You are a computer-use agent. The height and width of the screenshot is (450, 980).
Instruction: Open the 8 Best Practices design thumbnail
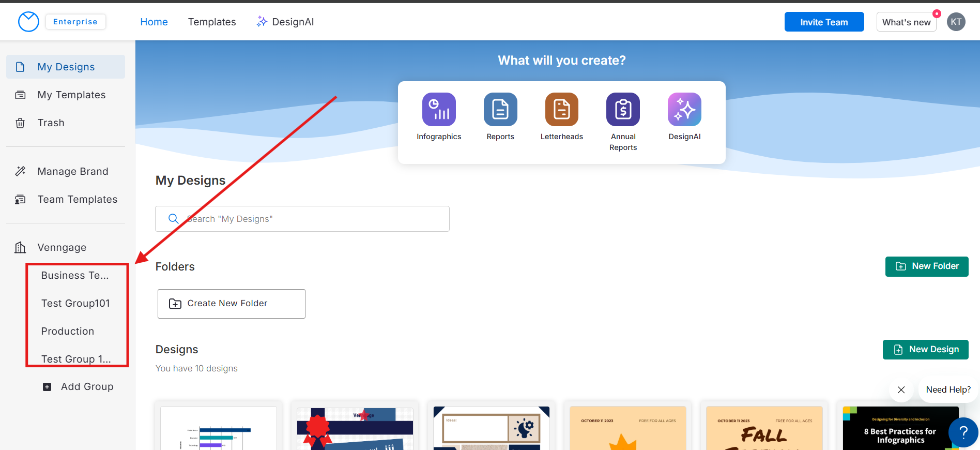pyautogui.click(x=899, y=428)
